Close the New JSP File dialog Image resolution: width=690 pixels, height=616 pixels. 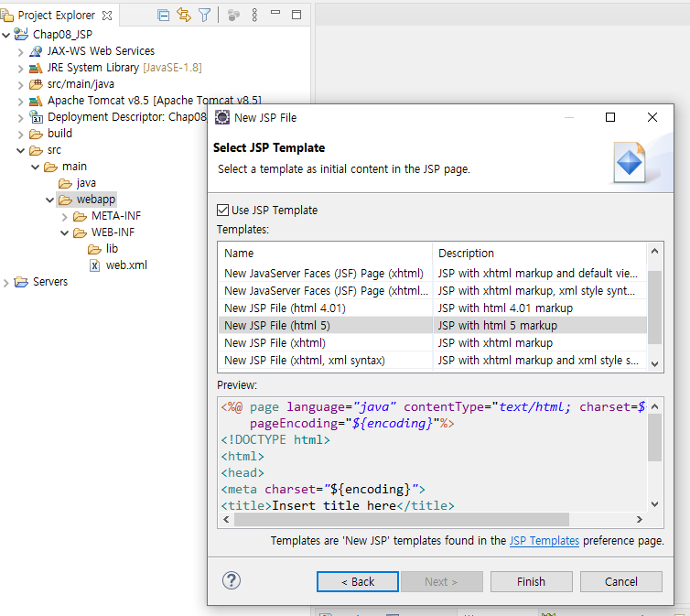[652, 117]
